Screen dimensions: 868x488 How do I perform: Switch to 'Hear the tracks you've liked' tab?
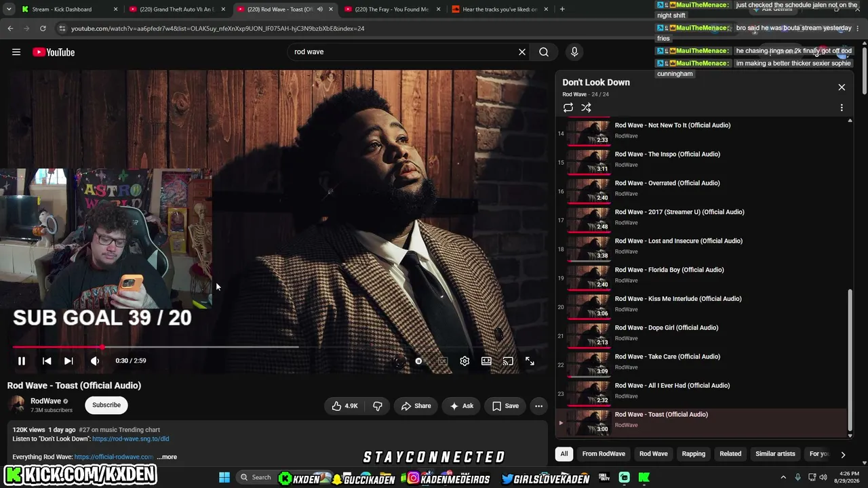click(500, 9)
